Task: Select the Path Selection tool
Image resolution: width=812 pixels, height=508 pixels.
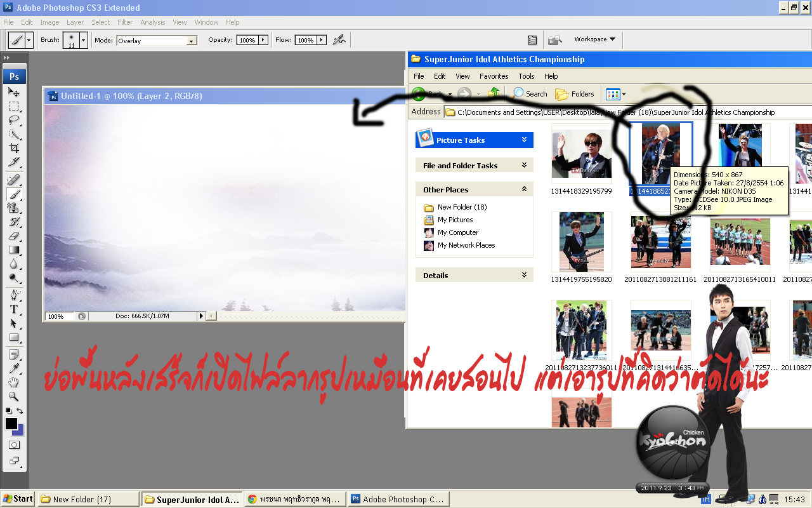Action: [x=14, y=324]
